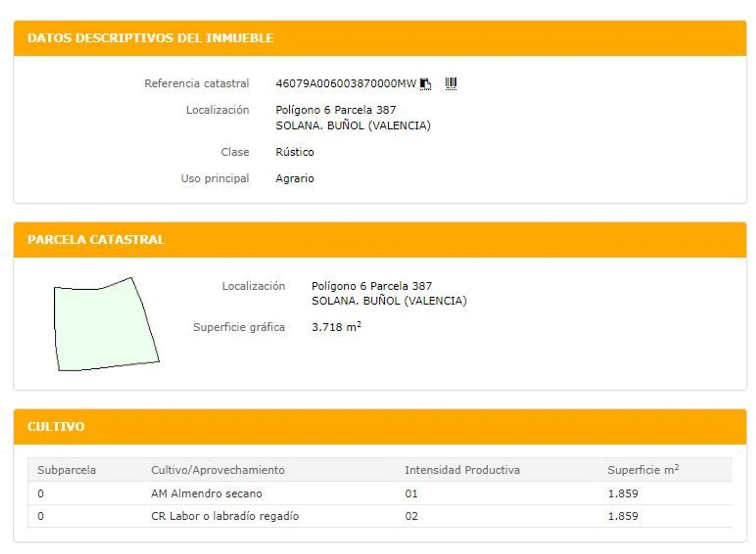The image size is (756, 554).
Task: Click the 'Cultivo/Aprovechamiento' column header
Action: (218, 470)
